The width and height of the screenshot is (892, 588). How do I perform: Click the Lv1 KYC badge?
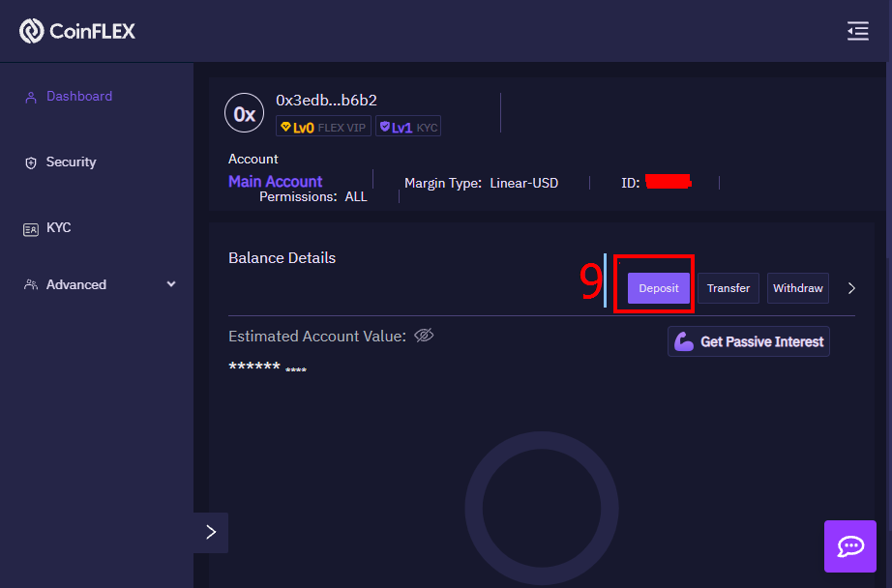[408, 127]
